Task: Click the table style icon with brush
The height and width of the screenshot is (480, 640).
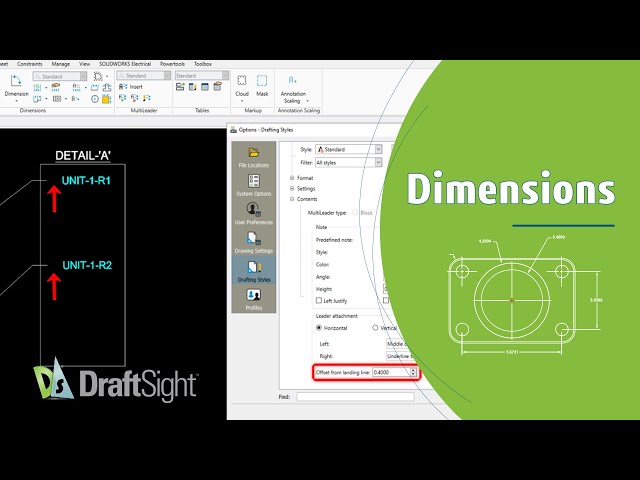Action: tap(218, 87)
